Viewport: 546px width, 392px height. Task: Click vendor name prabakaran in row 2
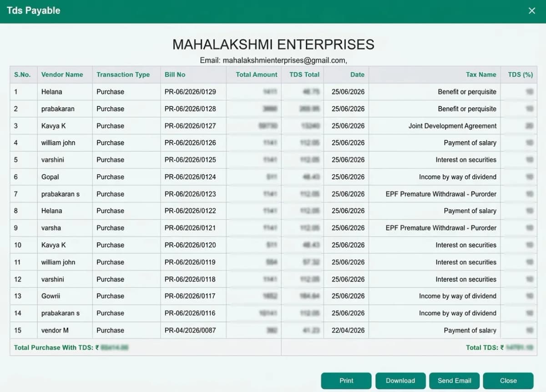[58, 109]
